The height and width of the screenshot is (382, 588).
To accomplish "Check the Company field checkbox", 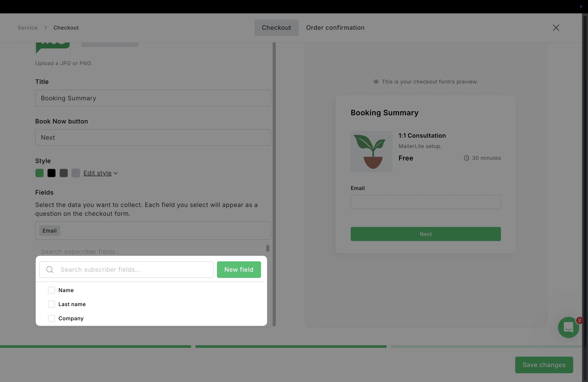I will tap(51, 318).
